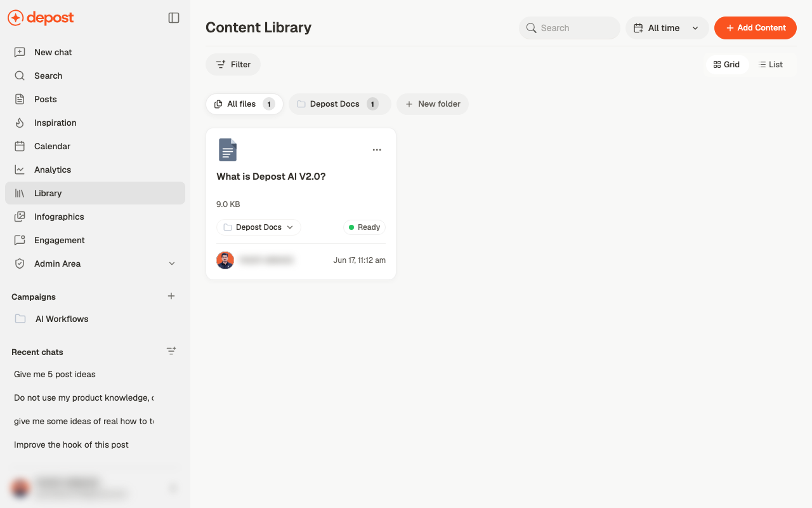The image size is (812, 508).
Task: Click the Admin Area shield icon
Action: tap(20, 264)
